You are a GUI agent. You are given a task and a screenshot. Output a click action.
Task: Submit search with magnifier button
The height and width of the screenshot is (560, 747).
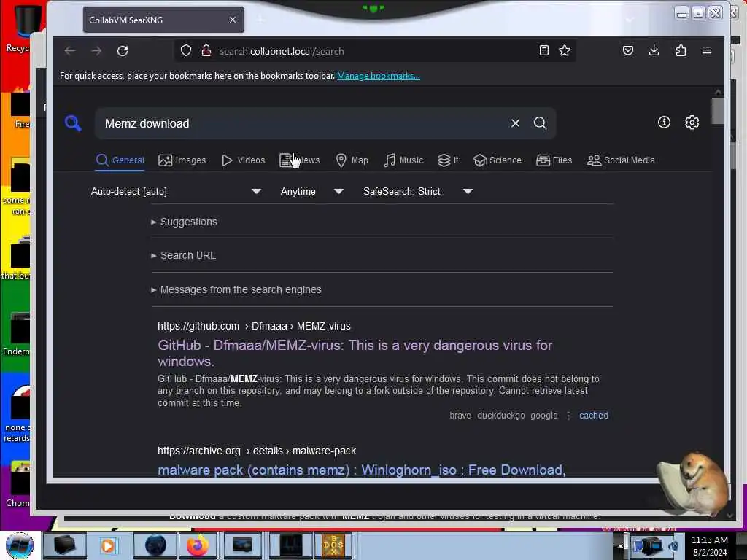(x=540, y=123)
